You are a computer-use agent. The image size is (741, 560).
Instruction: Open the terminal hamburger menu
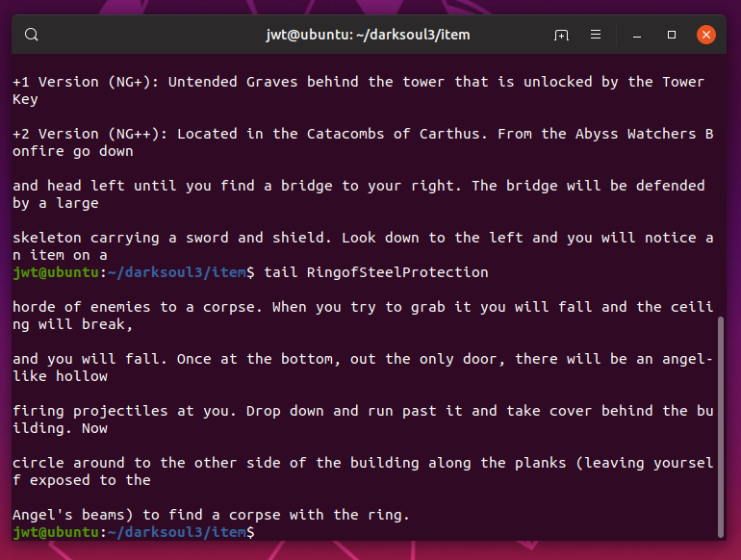tap(596, 35)
